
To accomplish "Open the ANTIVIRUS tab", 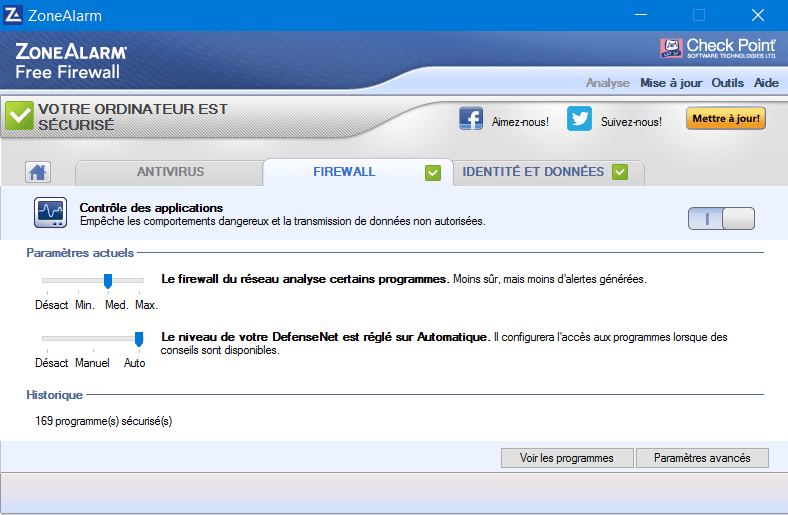I will [x=170, y=172].
